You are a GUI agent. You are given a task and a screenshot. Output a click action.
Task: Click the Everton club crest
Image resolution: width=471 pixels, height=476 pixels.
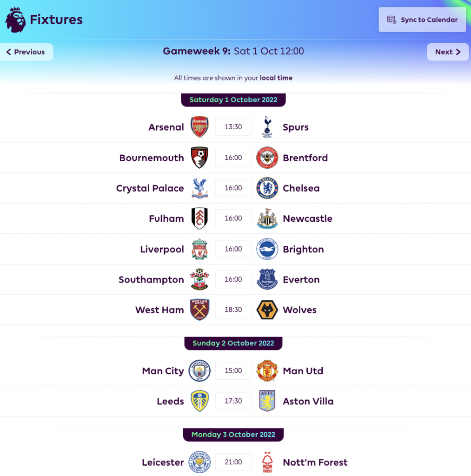267,279
